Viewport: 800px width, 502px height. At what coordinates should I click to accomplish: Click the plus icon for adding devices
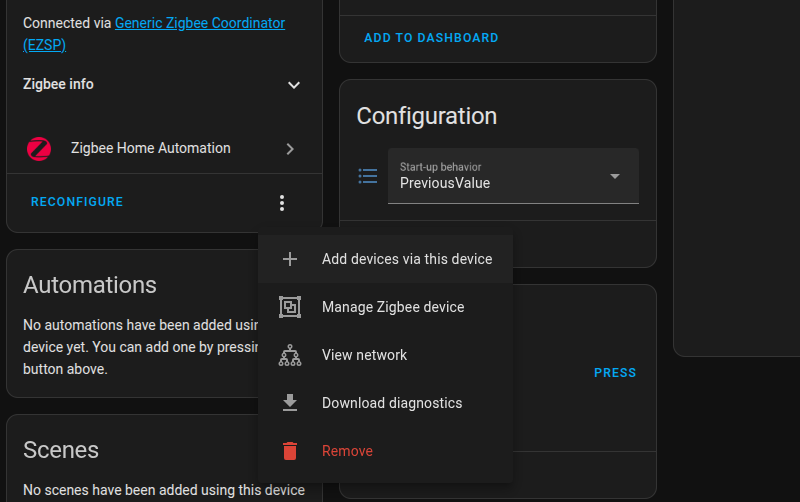290,259
